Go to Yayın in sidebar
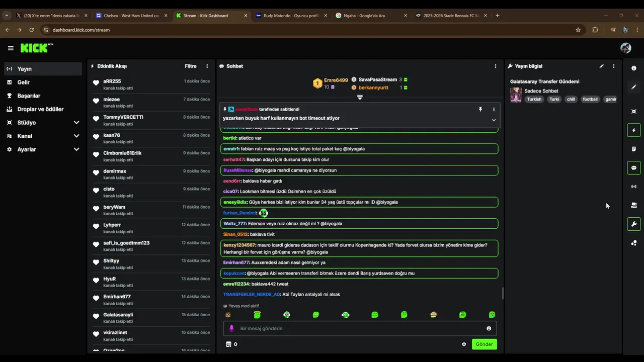644x362 pixels. [42, 69]
